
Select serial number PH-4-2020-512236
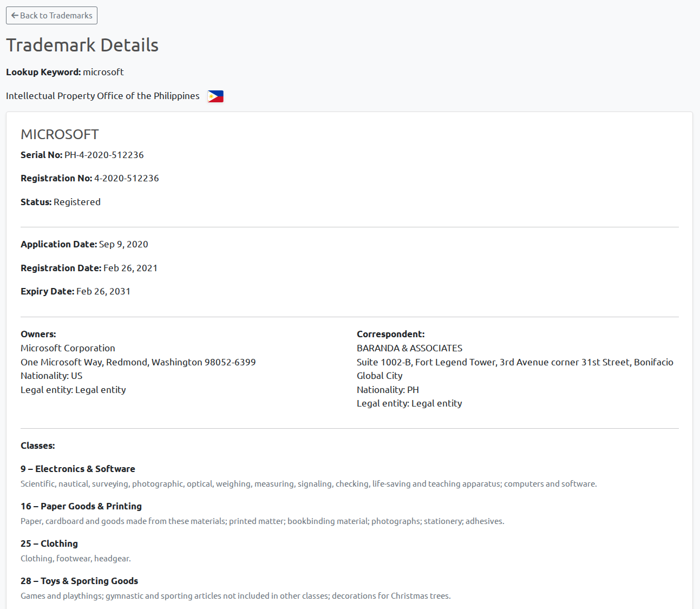point(104,155)
